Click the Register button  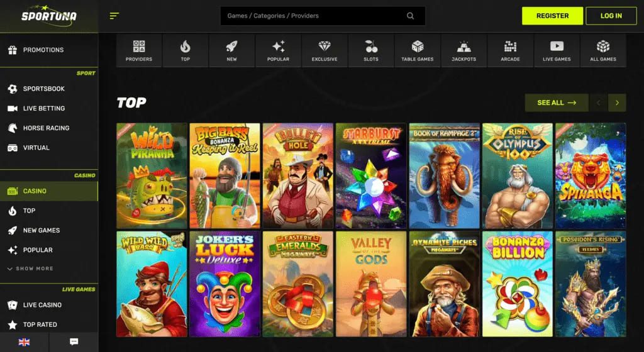(552, 16)
